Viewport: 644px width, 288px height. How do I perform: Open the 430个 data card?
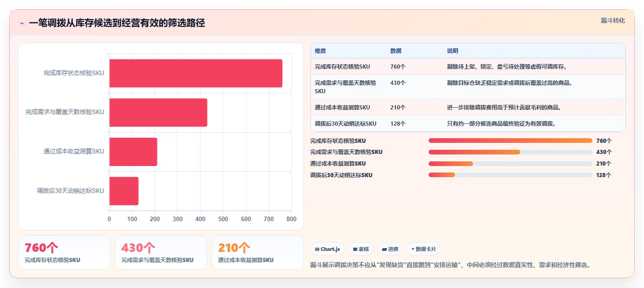click(161, 252)
